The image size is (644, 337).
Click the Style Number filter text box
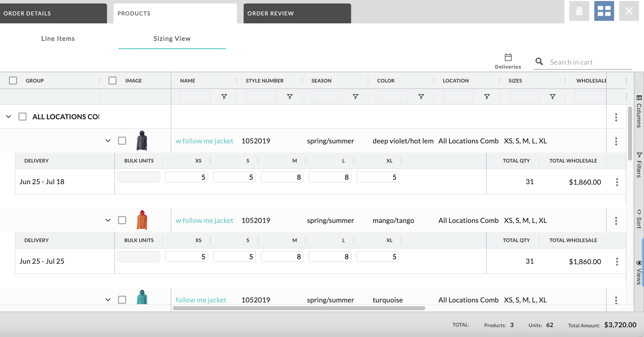tap(261, 97)
